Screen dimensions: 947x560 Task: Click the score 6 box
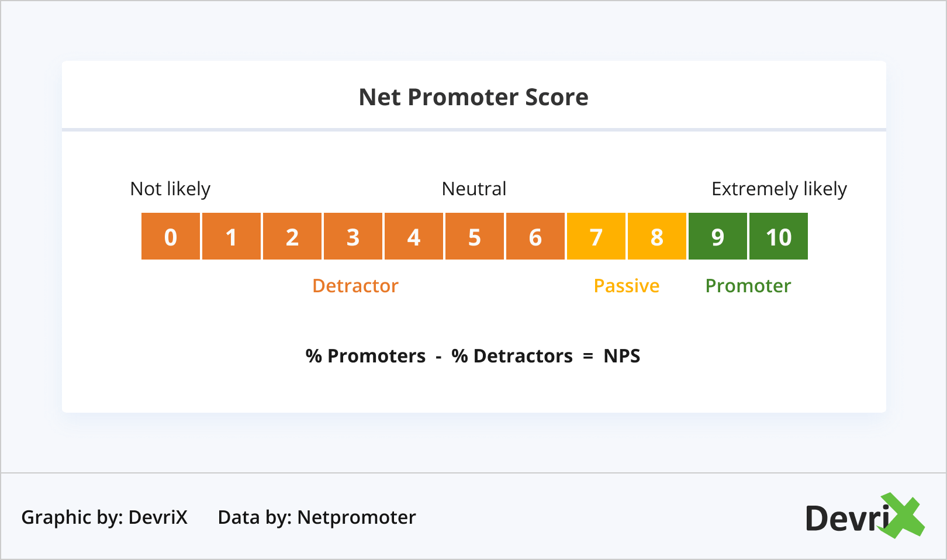535,236
